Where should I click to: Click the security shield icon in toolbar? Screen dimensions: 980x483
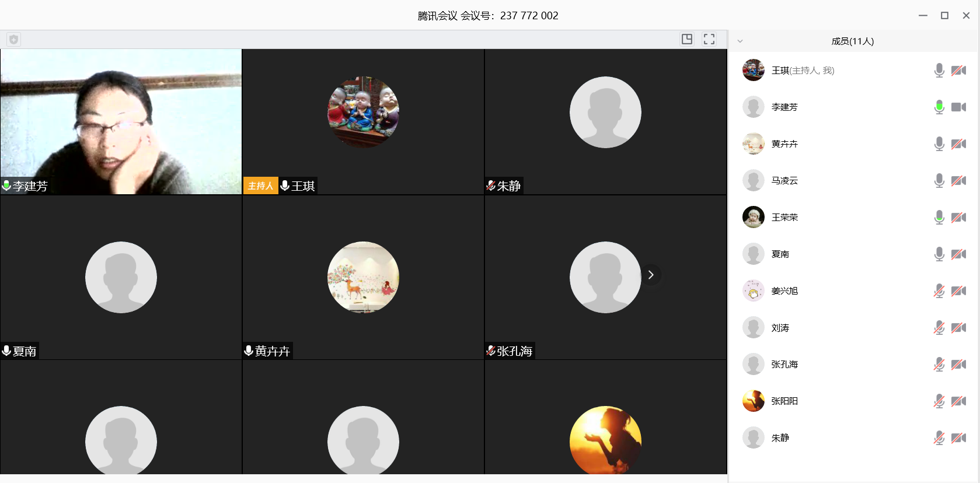pyautogui.click(x=13, y=40)
